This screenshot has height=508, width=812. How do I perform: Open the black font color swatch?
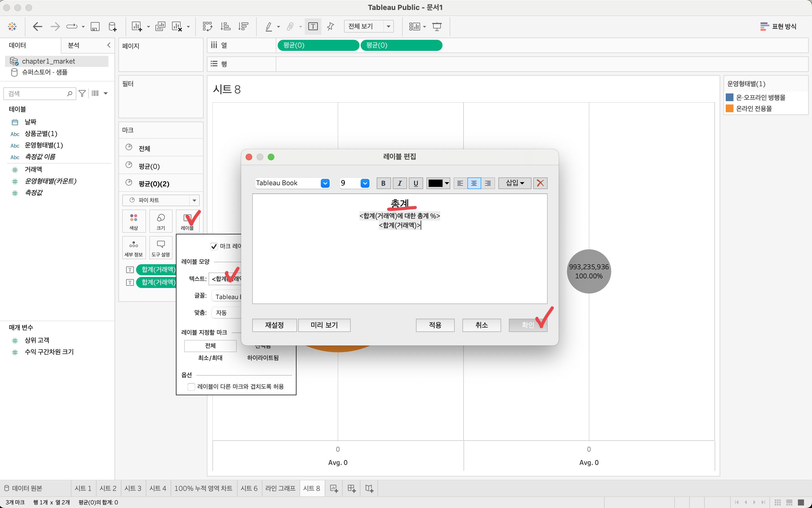[x=438, y=183]
